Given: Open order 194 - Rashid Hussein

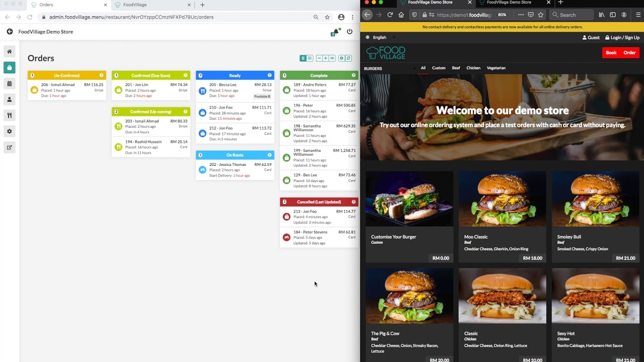Looking at the screenshot, I should click(x=151, y=147).
